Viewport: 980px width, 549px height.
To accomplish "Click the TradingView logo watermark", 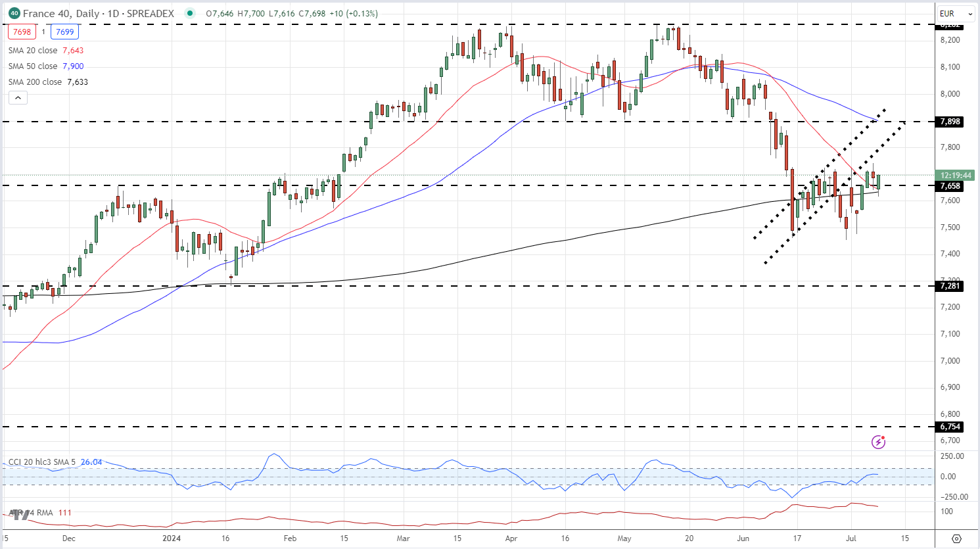I will [20, 515].
